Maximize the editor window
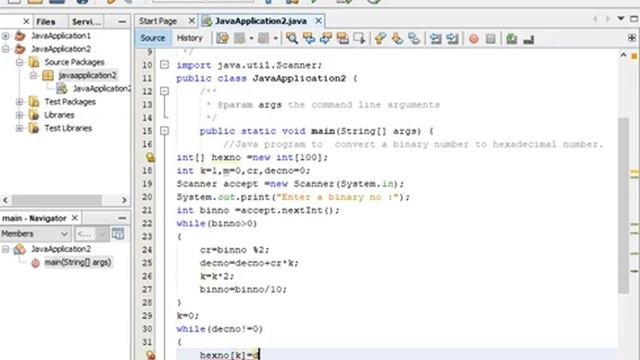The width and height of the screenshot is (640, 360). click(x=634, y=19)
